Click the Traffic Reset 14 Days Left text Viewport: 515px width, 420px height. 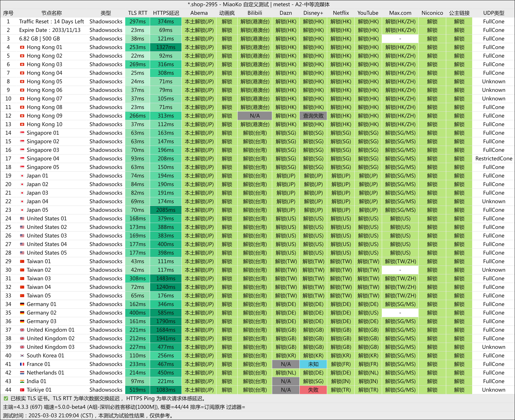[x=52, y=22]
